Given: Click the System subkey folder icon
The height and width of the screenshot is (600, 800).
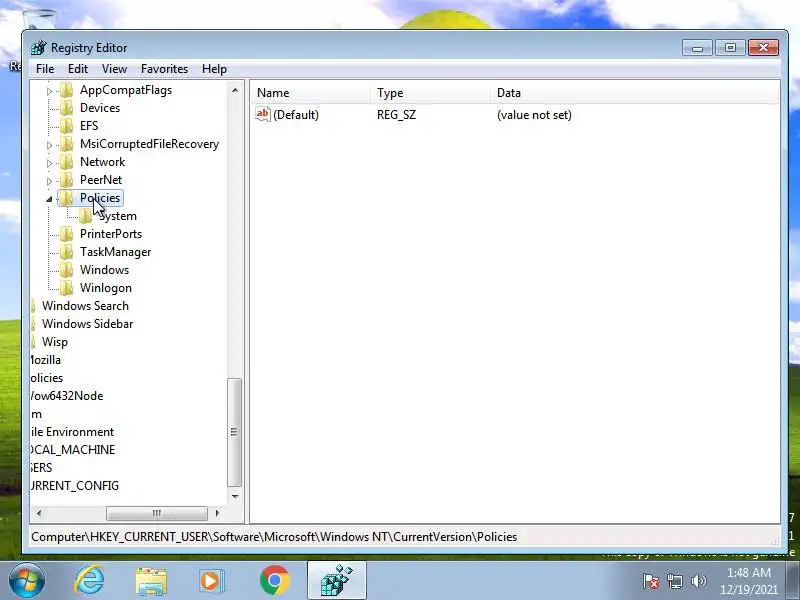Looking at the screenshot, I should tap(86, 216).
